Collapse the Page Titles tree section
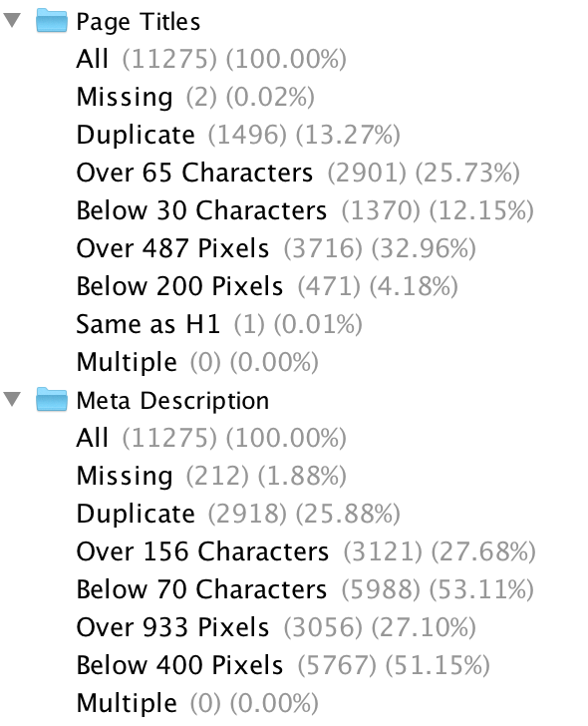588x726 pixels. (x=13, y=20)
